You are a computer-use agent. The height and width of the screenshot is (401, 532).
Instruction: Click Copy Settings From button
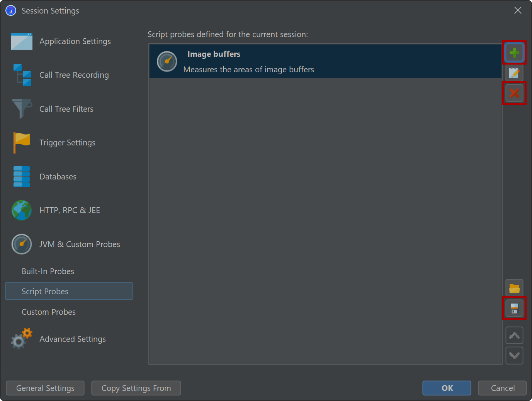point(136,388)
